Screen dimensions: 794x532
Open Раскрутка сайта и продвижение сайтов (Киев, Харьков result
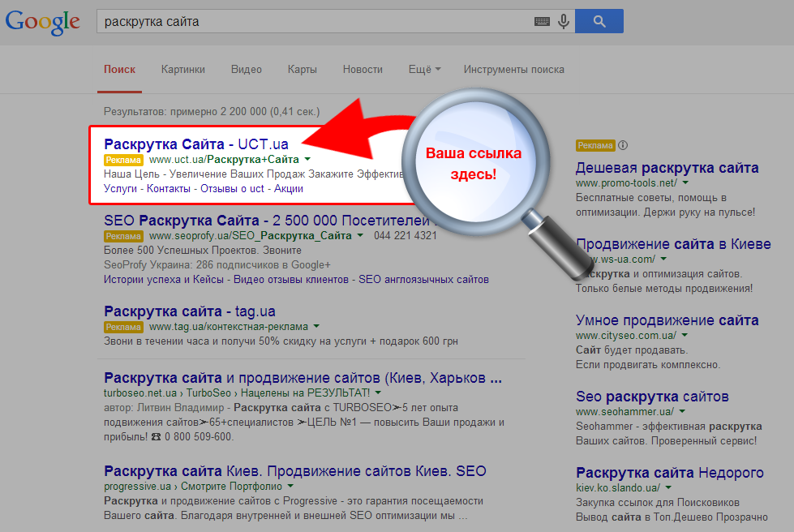tap(303, 378)
